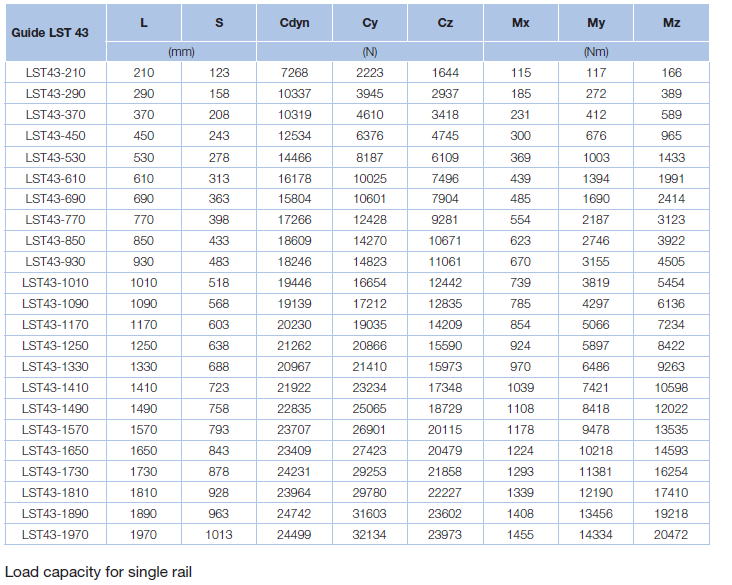Select Cy value 32134

tap(370, 535)
